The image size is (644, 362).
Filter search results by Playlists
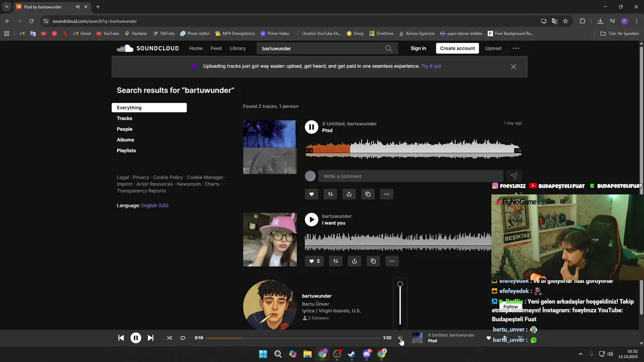tap(126, 150)
